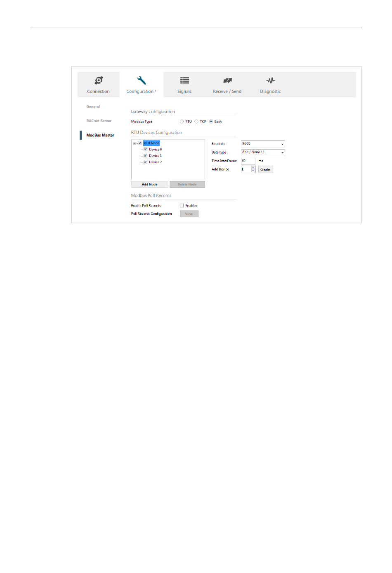Screen dimensions: 392x573
Task: Toggle the Device 1 checkbox
Action: pos(145,156)
